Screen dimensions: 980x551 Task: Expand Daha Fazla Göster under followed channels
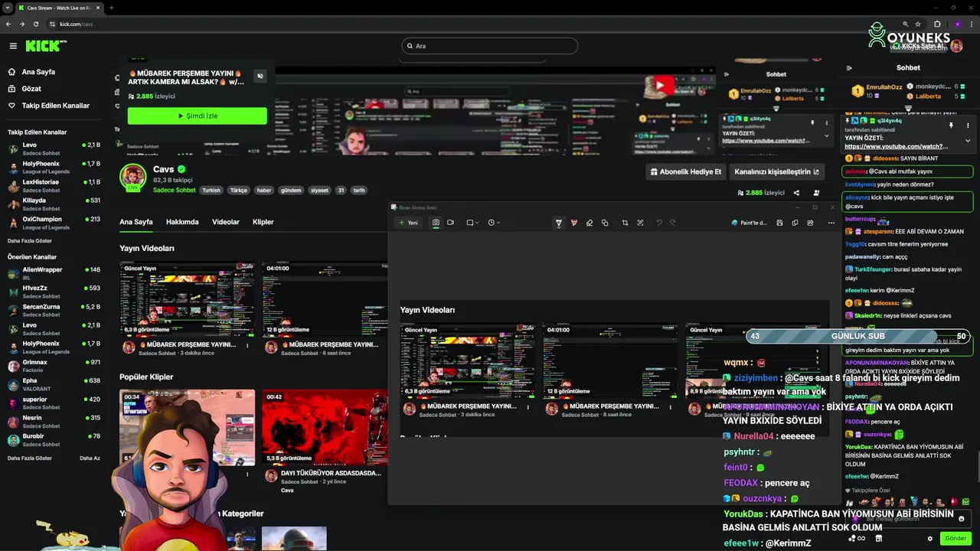[x=30, y=240]
